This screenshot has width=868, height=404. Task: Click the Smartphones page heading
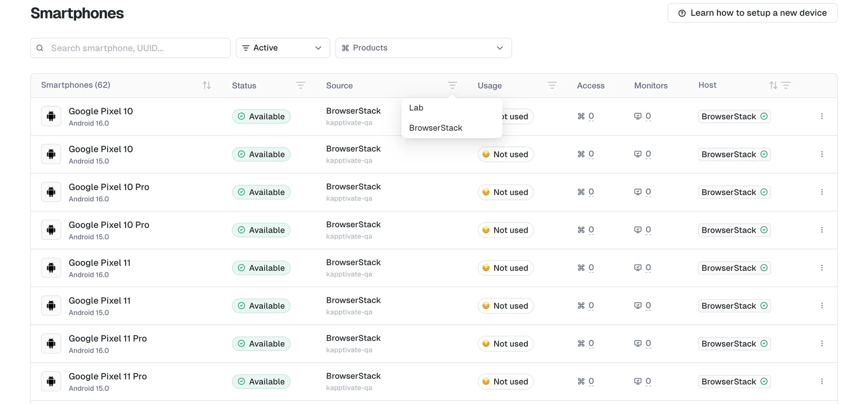click(77, 13)
